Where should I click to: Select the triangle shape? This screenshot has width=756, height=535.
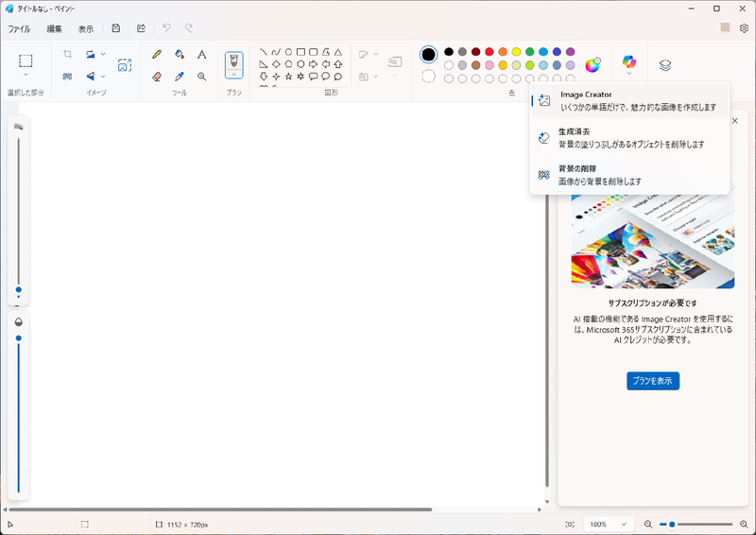click(338, 52)
